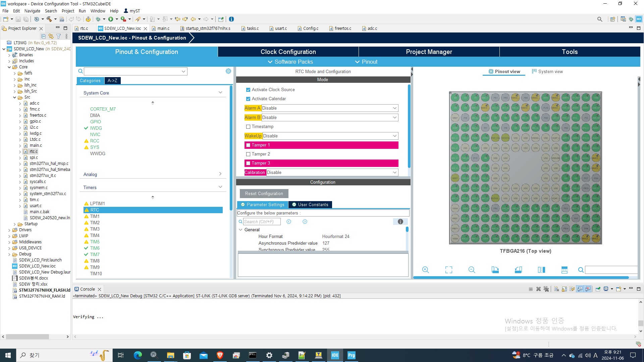Open the WakeUp dropdown

pos(330,136)
